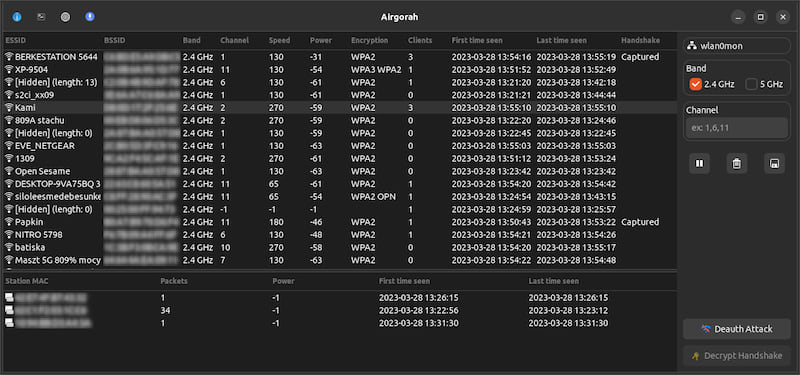Sort by the Power column header
This screenshot has height=375, width=800.
coord(320,40)
